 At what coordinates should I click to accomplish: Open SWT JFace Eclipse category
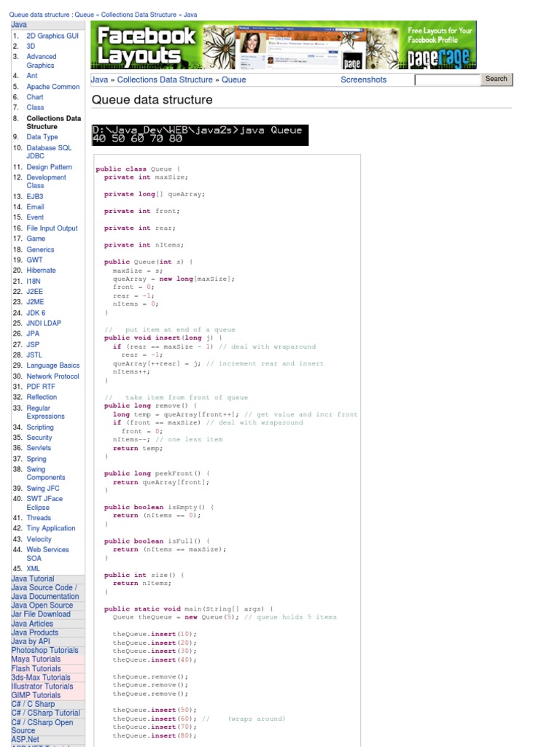44,503
